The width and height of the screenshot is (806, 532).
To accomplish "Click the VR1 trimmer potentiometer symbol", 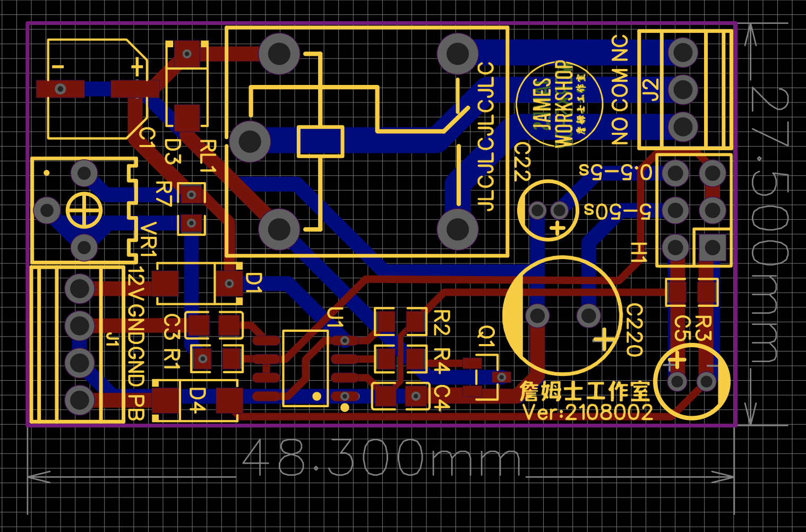I will (85, 211).
